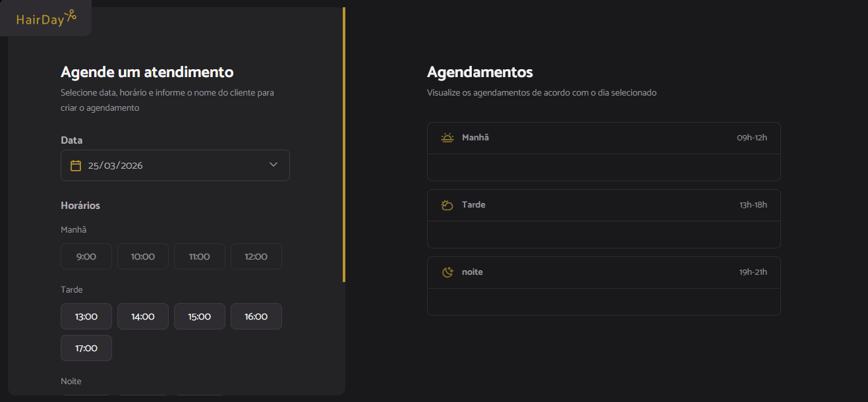Select the 13:00 afternoon slot

coord(86,316)
